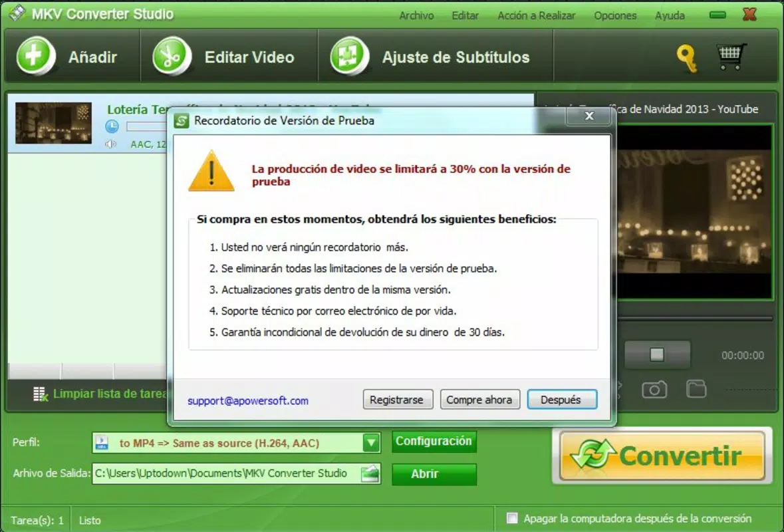This screenshot has width=784, height=532.
Task: Click the video preview display area
Action: click(694, 212)
